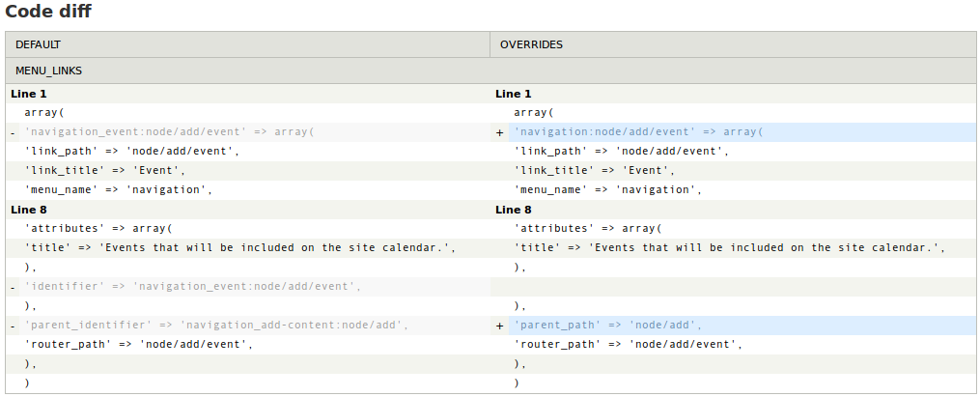The width and height of the screenshot is (980, 397).
Task: Click the 'link_title' => 'Event' line in the default column
Action: pyautogui.click(x=104, y=171)
